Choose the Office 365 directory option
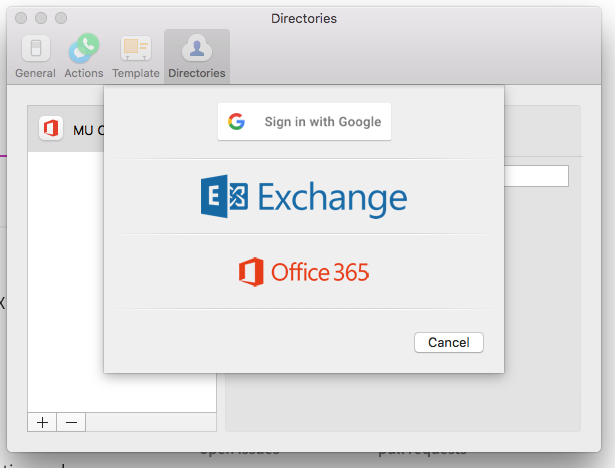 tap(304, 272)
